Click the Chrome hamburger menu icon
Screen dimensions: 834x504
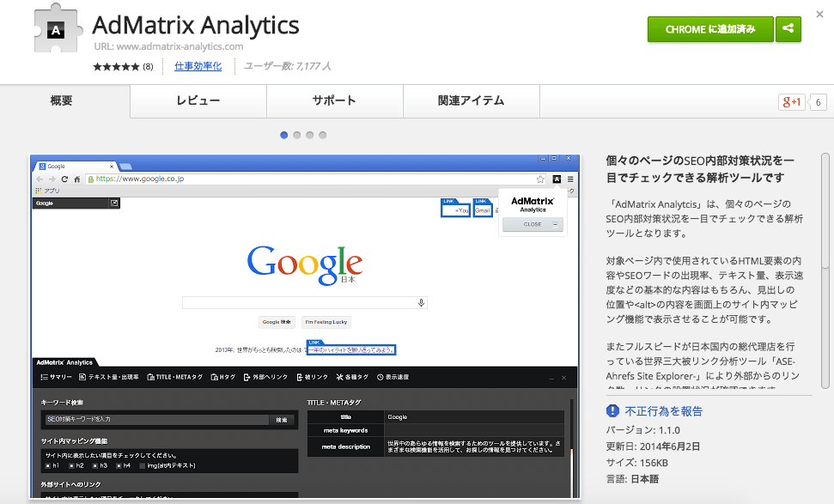pos(570,179)
